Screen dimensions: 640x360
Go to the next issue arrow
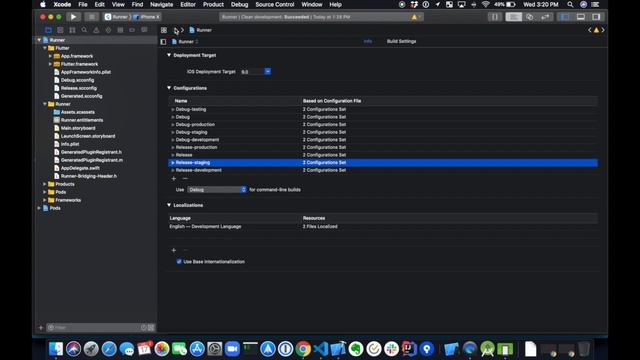click(x=603, y=30)
